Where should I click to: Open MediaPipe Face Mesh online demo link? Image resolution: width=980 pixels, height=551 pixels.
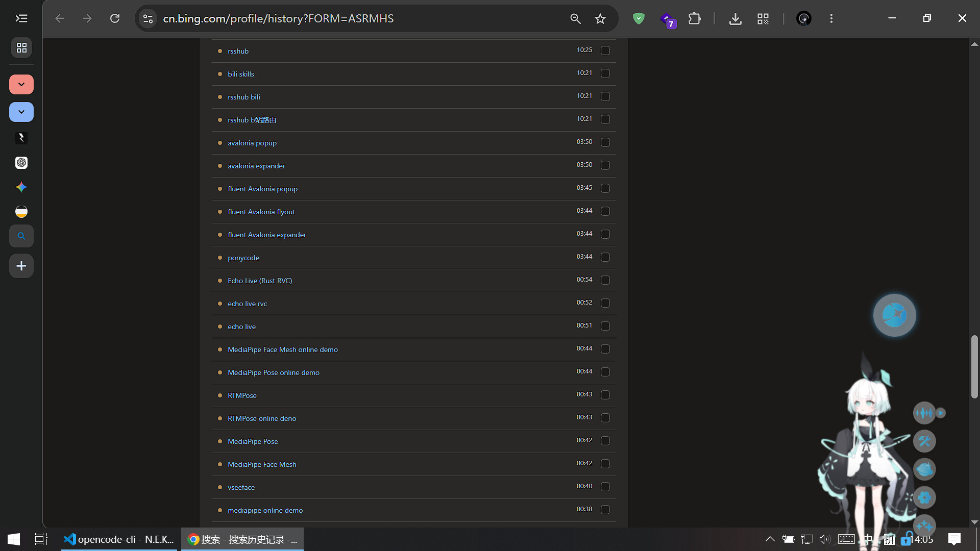pos(283,349)
